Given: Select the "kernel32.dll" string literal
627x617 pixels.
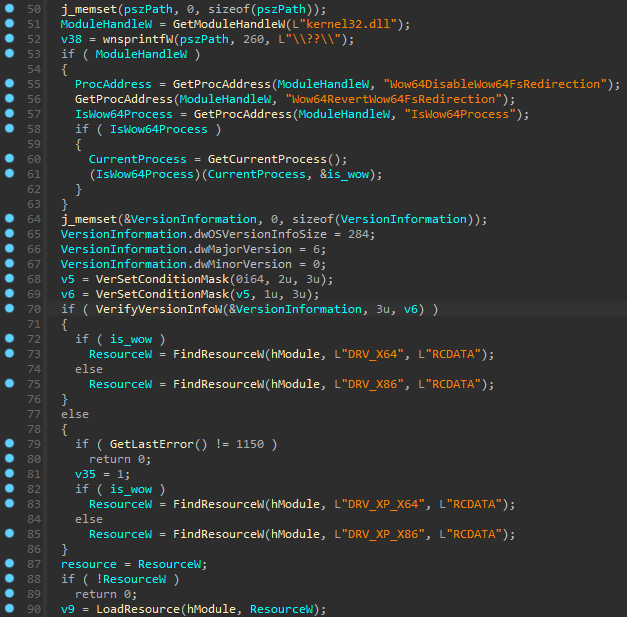Looking at the screenshot, I should [x=347, y=24].
